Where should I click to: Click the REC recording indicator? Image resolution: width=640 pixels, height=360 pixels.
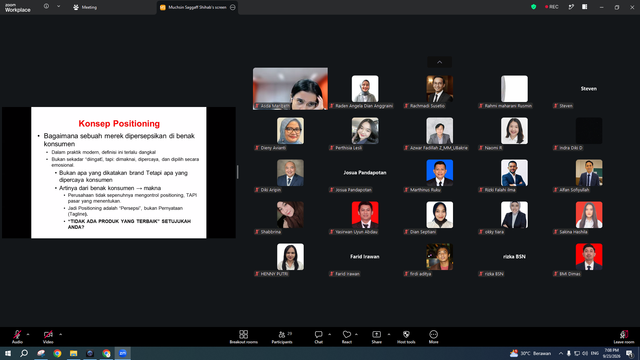551,7
